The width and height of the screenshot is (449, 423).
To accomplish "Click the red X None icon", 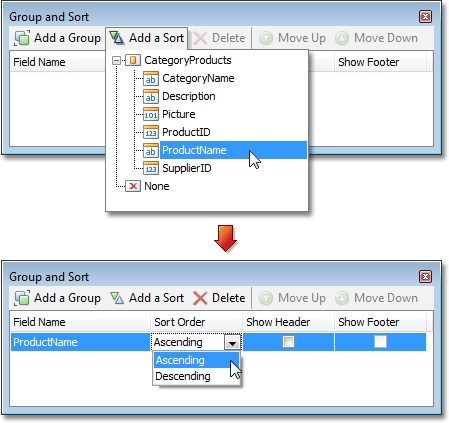I will pyautogui.click(x=133, y=186).
